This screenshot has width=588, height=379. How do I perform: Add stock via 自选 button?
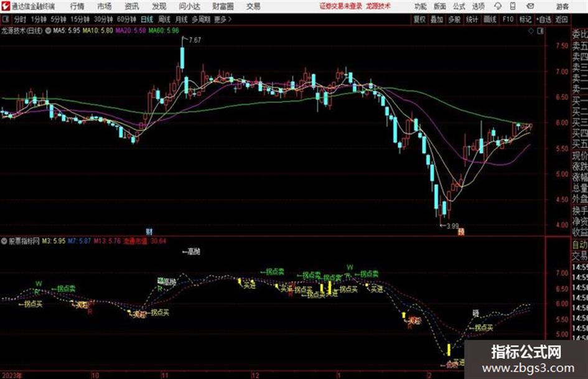[543, 19]
